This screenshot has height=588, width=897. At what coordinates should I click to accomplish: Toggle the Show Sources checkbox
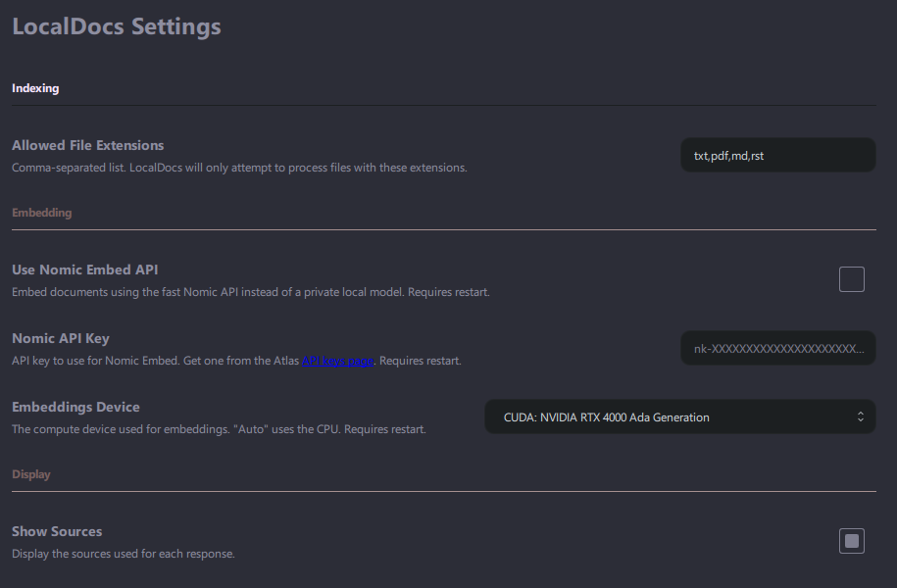click(851, 540)
